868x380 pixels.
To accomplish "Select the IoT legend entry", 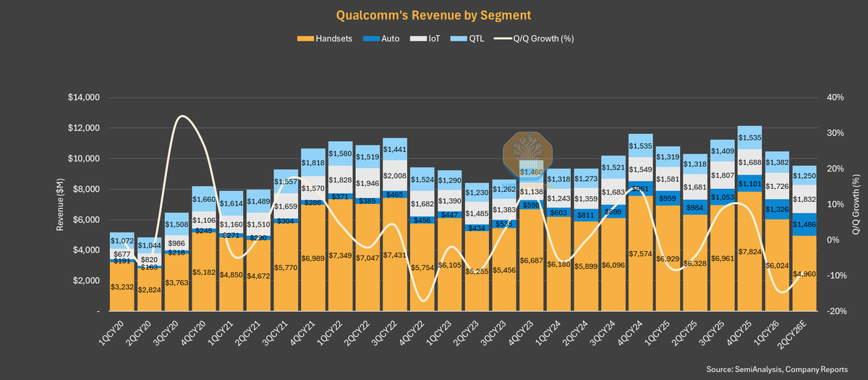I will [425, 38].
